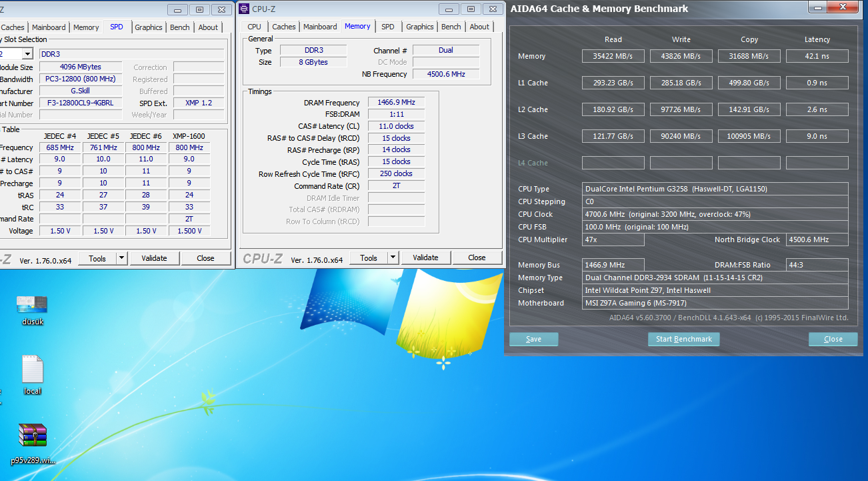Click the CPU-Z Memory window title icon
The width and height of the screenshot is (868, 481).
(x=244, y=9)
